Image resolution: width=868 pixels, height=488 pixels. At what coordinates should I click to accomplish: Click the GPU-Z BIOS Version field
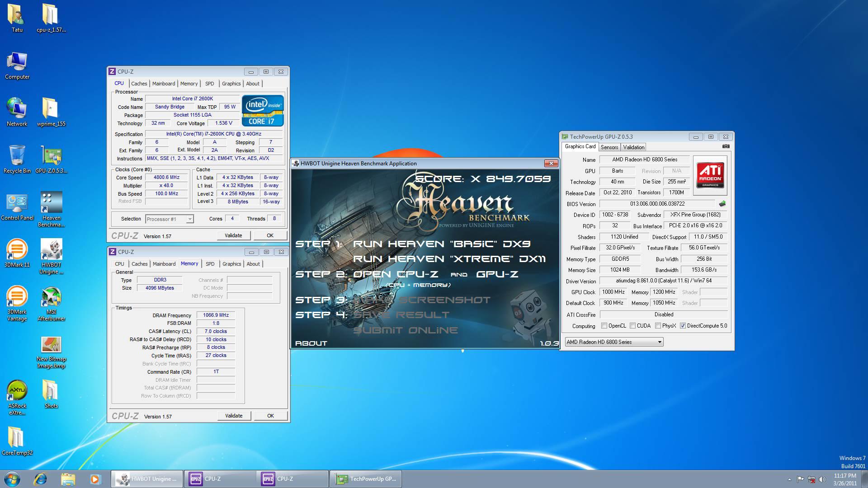pos(657,204)
